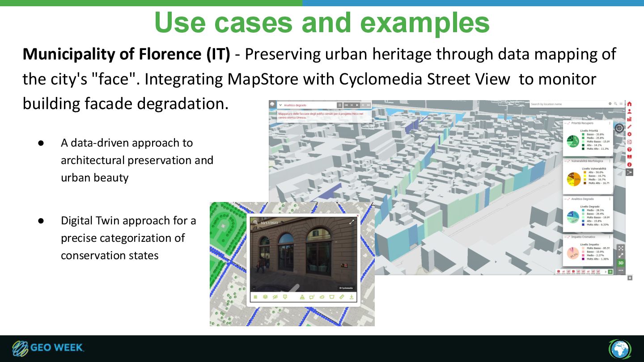Image resolution: width=644 pixels, height=362 pixels.
Task: Click the Priorità Recupero pie chart
Action: pyautogui.click(x=573, y=141)
